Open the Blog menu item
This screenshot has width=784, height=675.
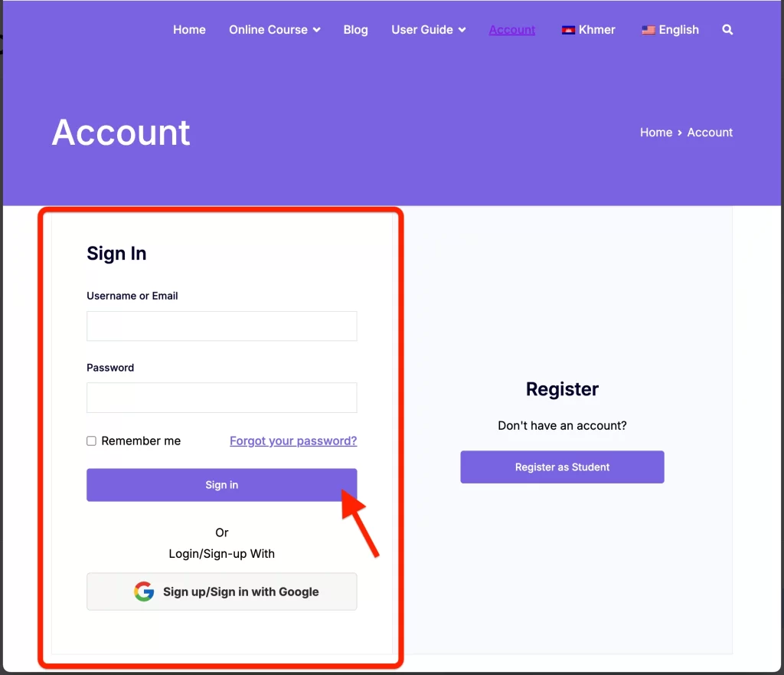[355, 30]
